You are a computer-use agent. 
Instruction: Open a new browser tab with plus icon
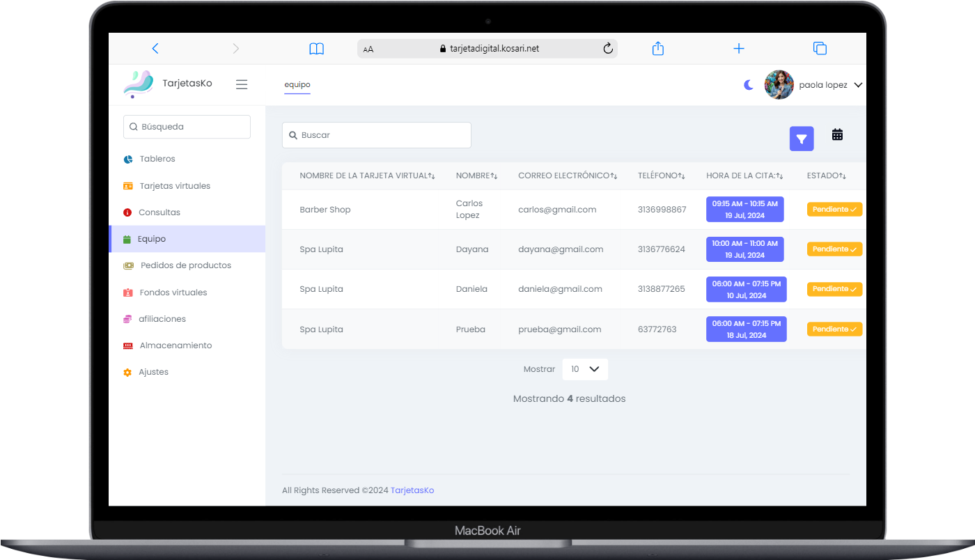coord(739,49)
